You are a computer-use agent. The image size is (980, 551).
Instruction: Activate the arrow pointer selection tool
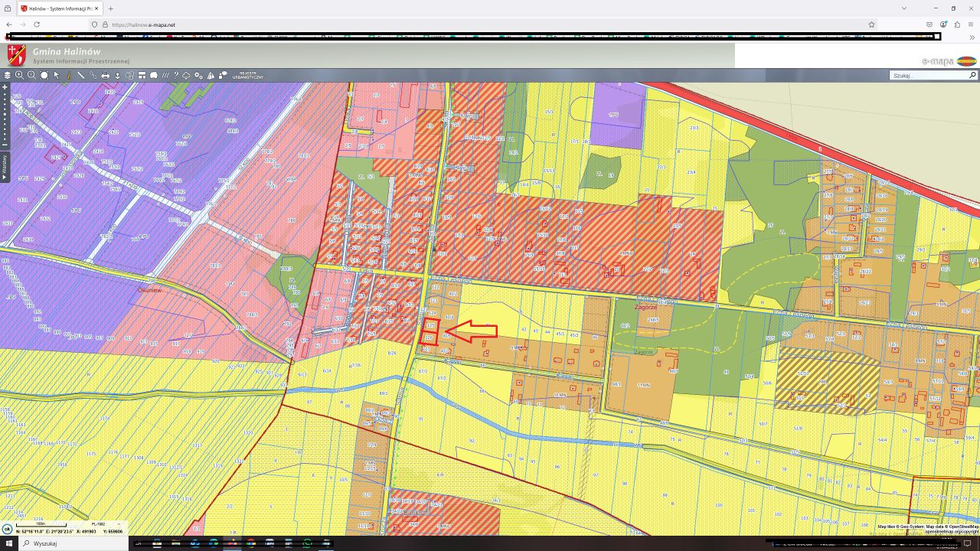tap(57, 76)
